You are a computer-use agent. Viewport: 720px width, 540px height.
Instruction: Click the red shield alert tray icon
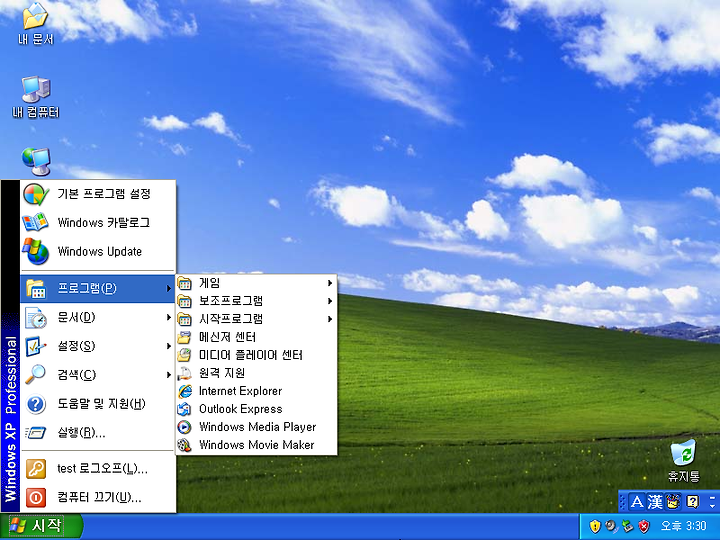(x=644, y=526)
